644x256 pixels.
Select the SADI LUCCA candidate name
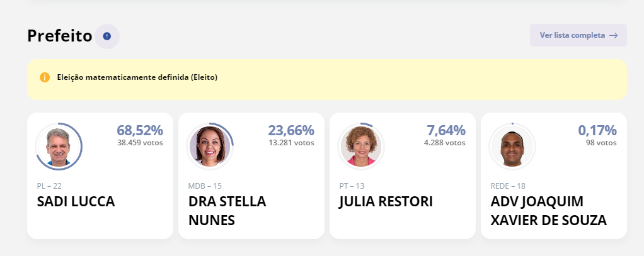tap(76, 202)
